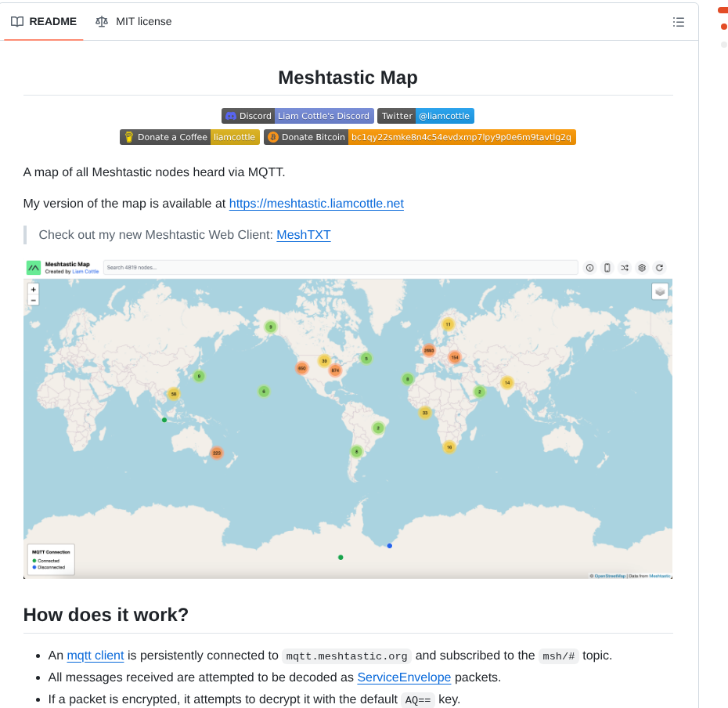The width and height of the screenshot is (728, 708).
Task: Click the Bitcoin icon on the Donate badge
Action: pyautogui.click(x=272, y=136)
